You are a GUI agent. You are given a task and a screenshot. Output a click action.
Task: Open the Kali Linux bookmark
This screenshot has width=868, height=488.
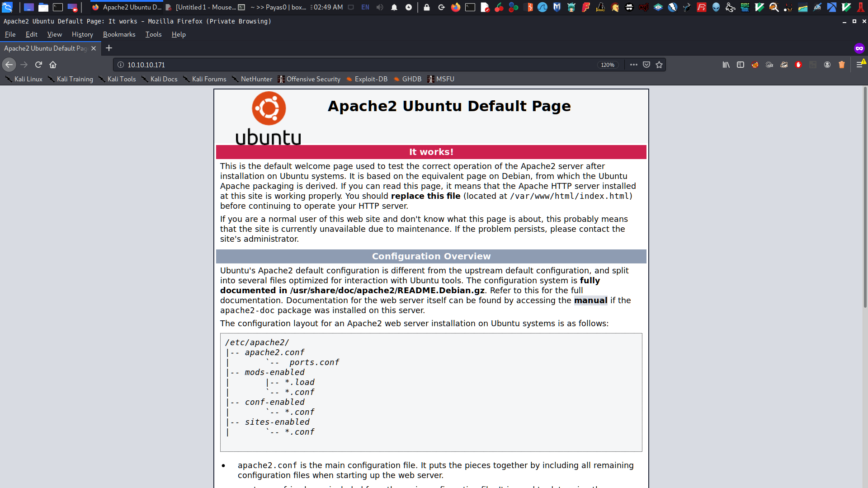(24, 79)
